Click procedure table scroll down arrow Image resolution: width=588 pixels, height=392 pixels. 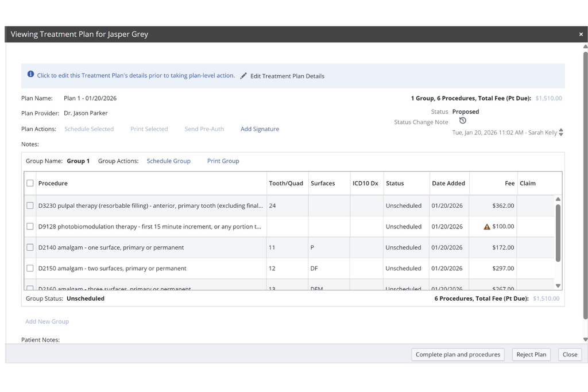pyautogui.click(x=558, y=286)
